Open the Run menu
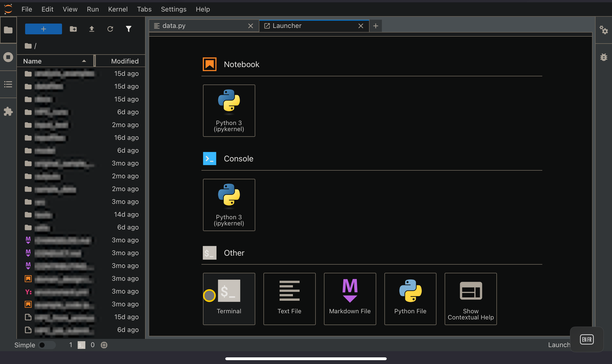Viewport: 612px width, 364px height. pos(93,9)
